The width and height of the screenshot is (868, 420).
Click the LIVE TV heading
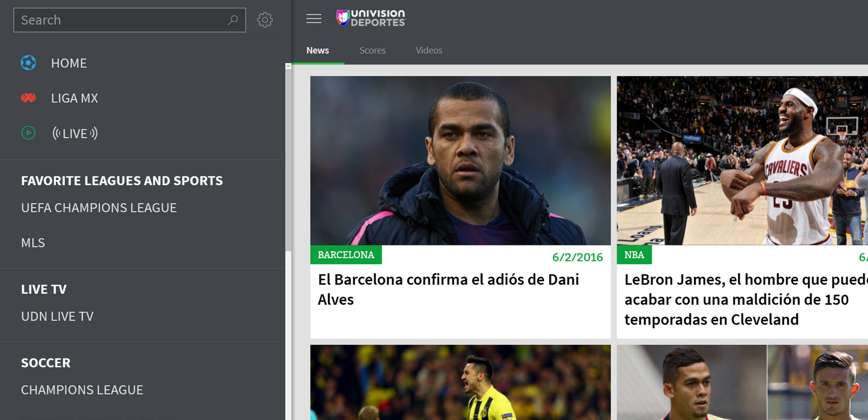tap(44, 289)
